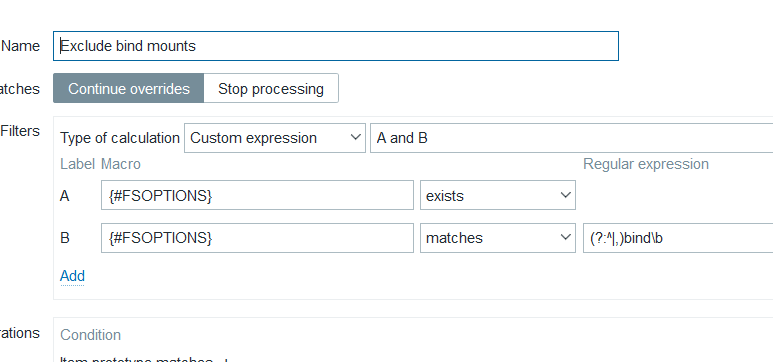Click the chevron arrow of Custom expression dropdown
The image size is (773, 362).
[x=355, y=138]
